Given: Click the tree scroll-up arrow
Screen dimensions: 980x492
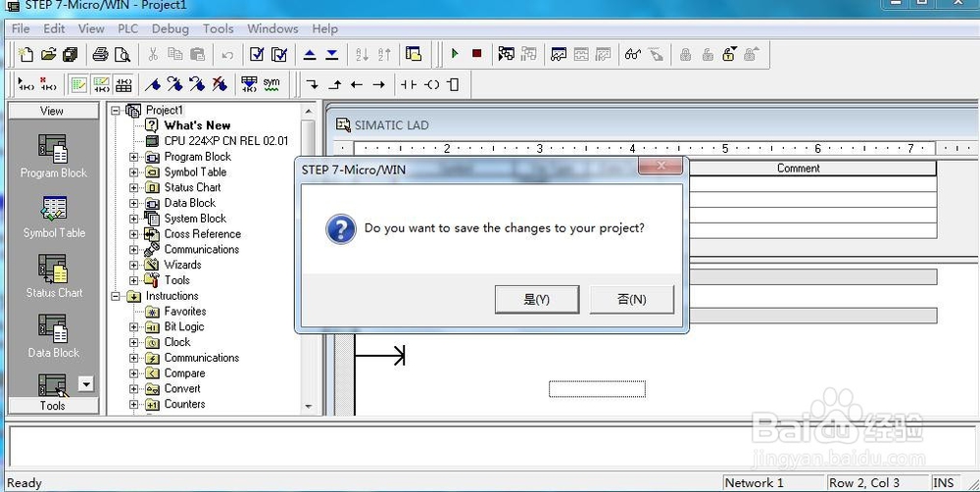Looking at the screenshot, I should 308,112.
